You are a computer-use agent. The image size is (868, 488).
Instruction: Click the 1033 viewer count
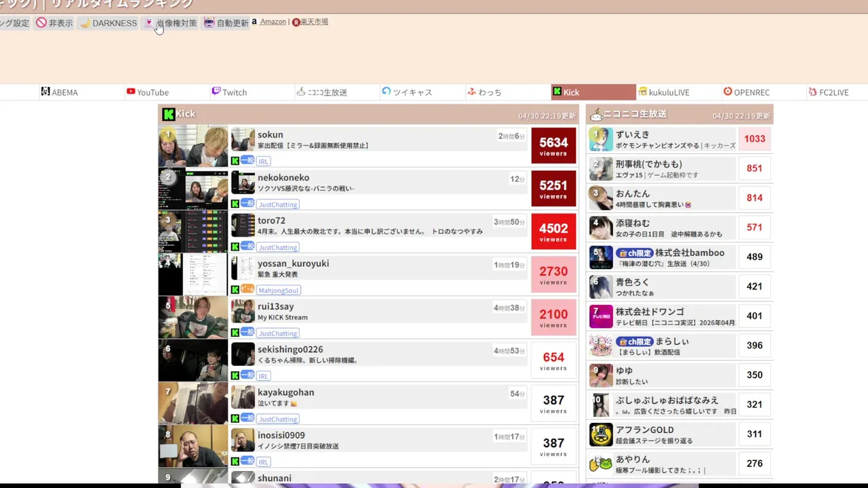pyautogui.click(x=755, y=139)
